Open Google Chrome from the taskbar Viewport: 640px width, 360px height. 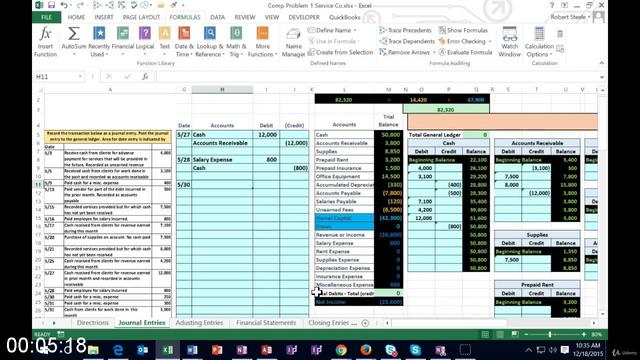point(341,350)
